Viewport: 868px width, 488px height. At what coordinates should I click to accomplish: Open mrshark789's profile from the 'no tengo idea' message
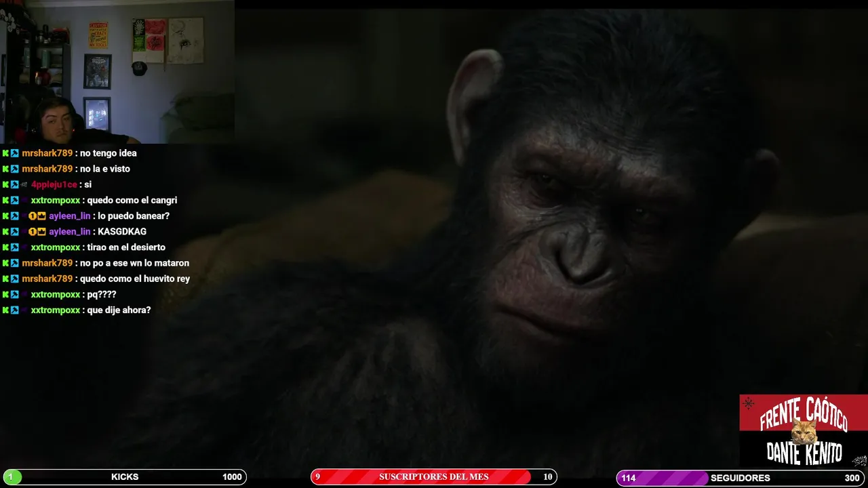[47, 153]
